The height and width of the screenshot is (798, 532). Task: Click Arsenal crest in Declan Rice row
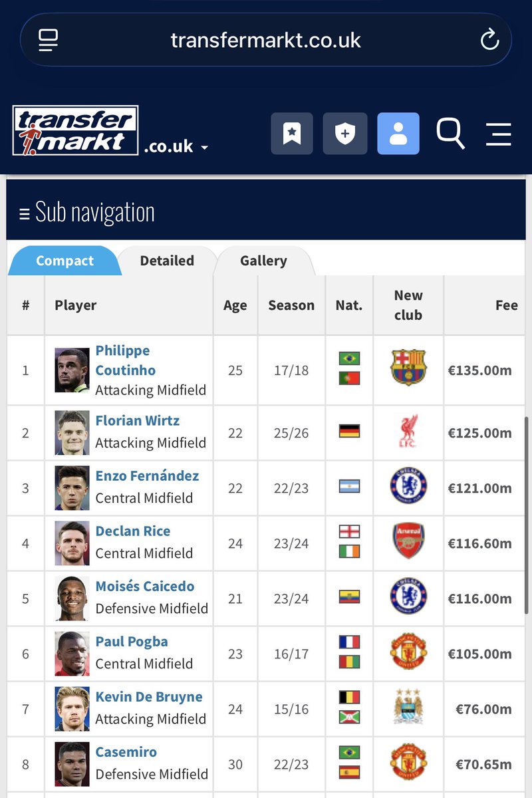tap(408, 541)
